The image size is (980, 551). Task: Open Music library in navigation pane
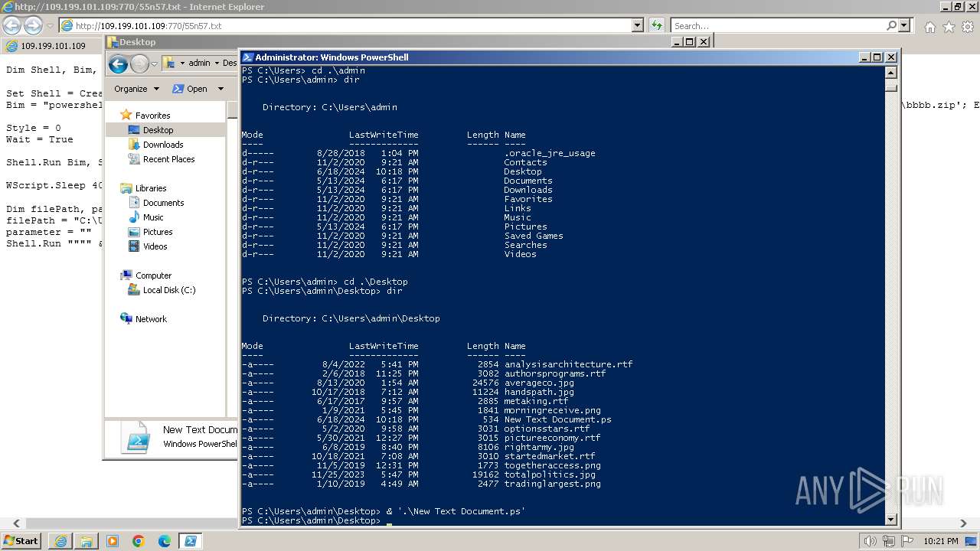[153, 217]
